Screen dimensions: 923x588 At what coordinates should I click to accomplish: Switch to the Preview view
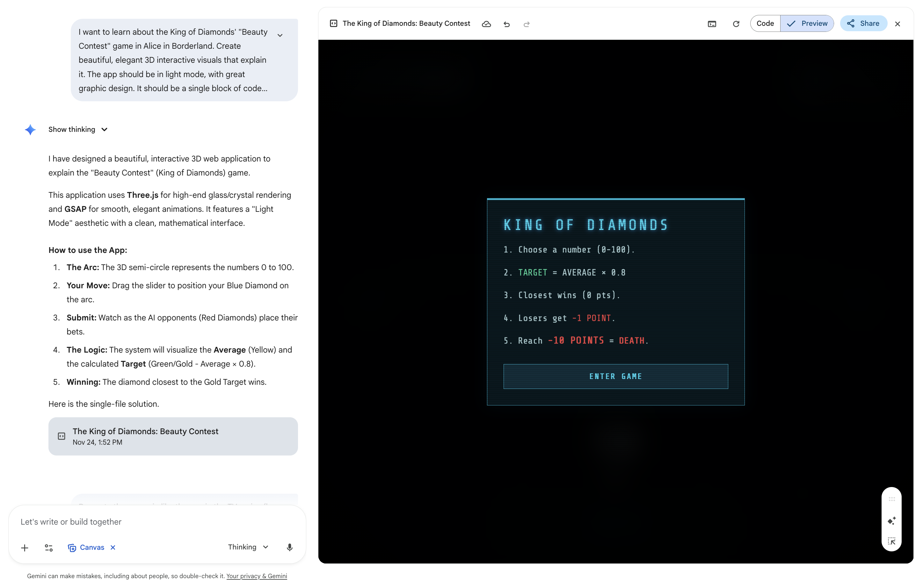click(x=807, y=23)
